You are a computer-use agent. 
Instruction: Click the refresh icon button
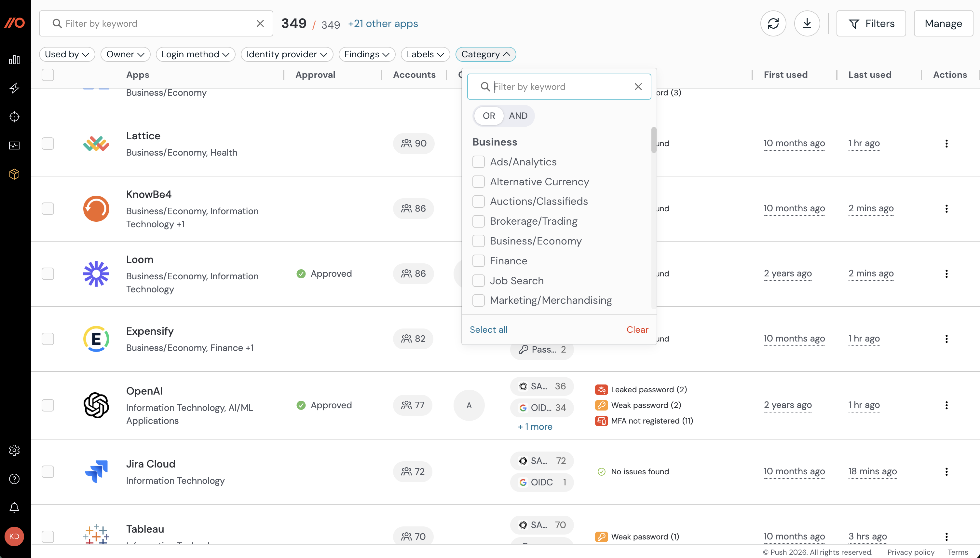click(x=773, y=23)
